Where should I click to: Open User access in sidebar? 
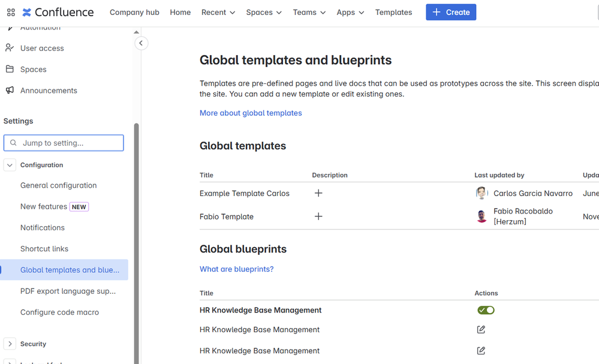42,48
